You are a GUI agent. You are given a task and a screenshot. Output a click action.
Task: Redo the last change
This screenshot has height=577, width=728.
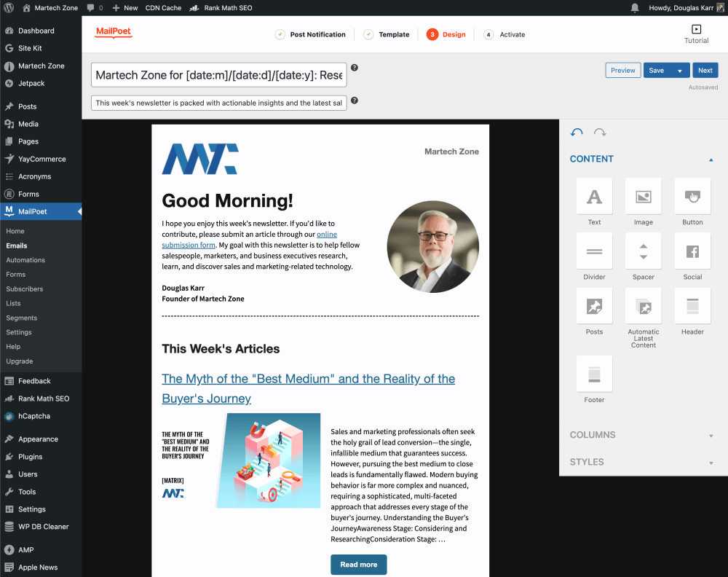pos(600,133)
